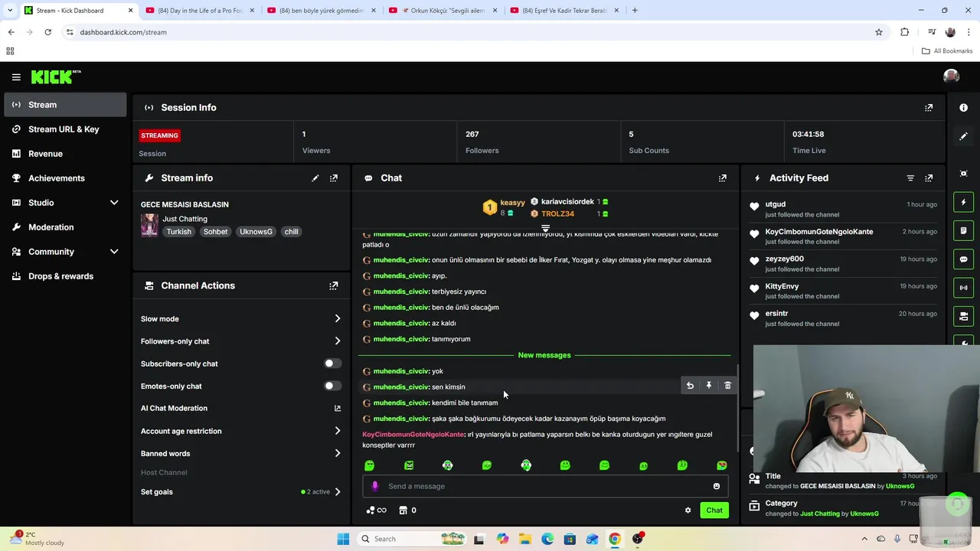The width and height of the screenshot is (980, 551).
Task: Click keasyy in chat leaderboard
Action: (512, 203)
